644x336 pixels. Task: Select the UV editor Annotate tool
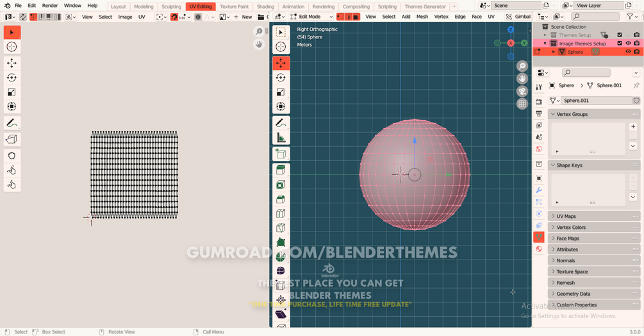(12, 123)
